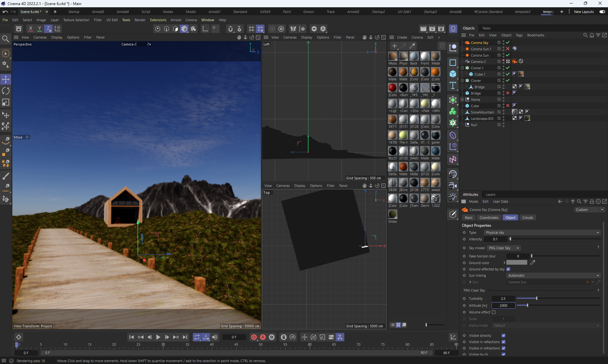Viewport: 608px width, 364px height.
Task: Toggle the X axis lock icon
Action: coord(30,28)
